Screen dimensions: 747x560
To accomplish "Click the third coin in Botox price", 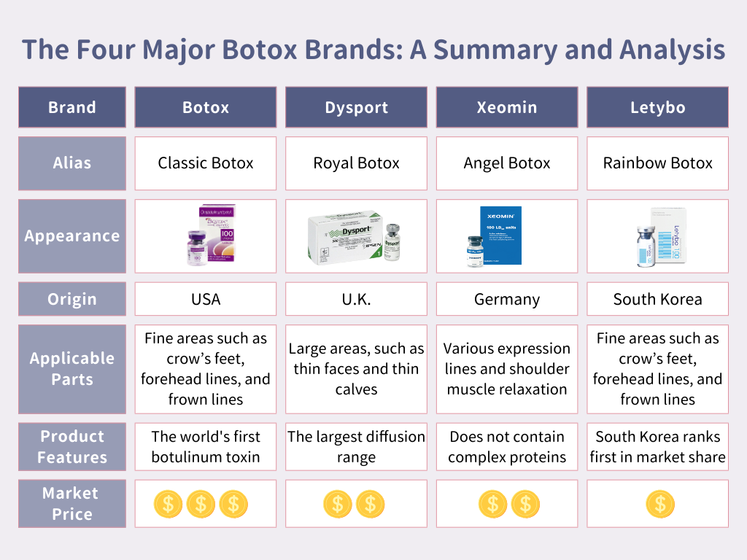I will click(233, 504).
